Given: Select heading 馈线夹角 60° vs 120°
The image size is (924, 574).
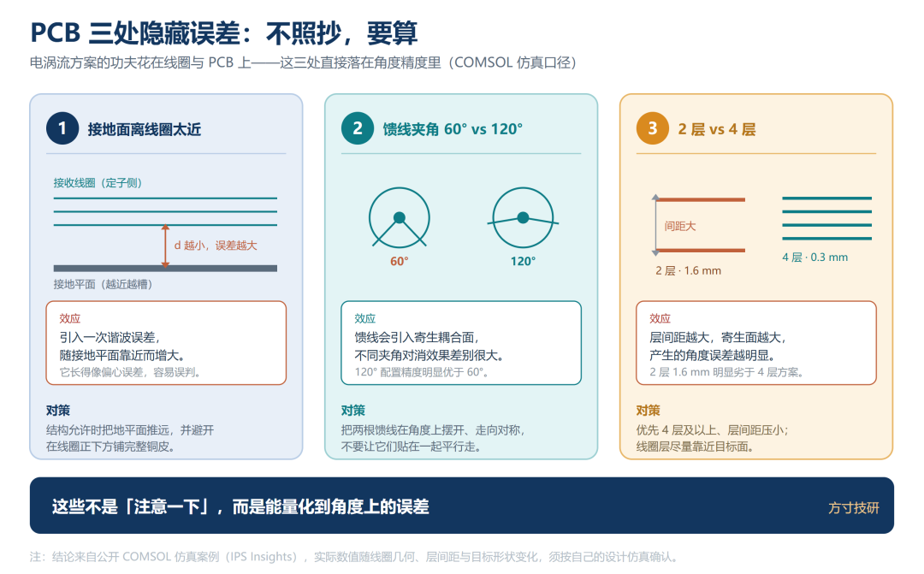Looking at the screenshot, I should pyautogui.click(x=453, y=129).
